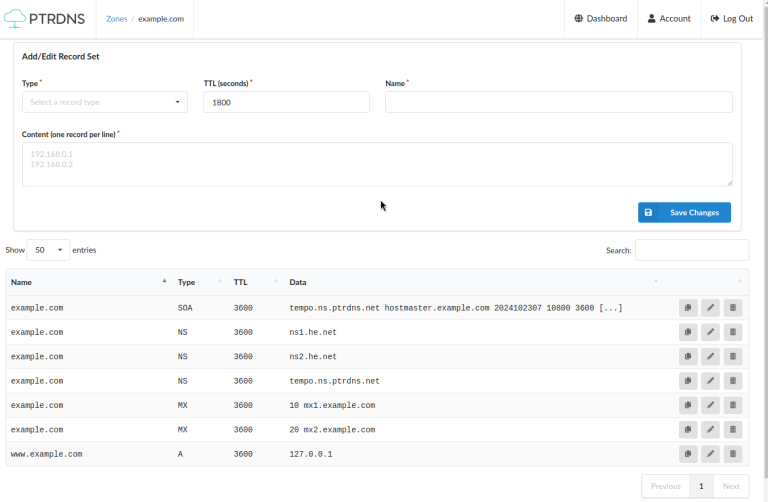Edit the ns1.he.net NS record
Screen dimensions: 768x502
710,332
